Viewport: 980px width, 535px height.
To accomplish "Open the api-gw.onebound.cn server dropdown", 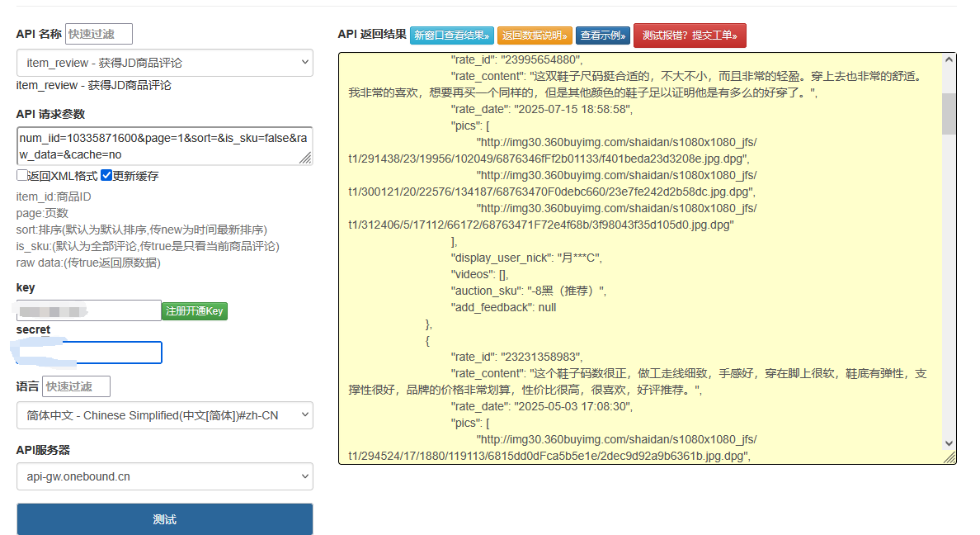I will 165,477.
